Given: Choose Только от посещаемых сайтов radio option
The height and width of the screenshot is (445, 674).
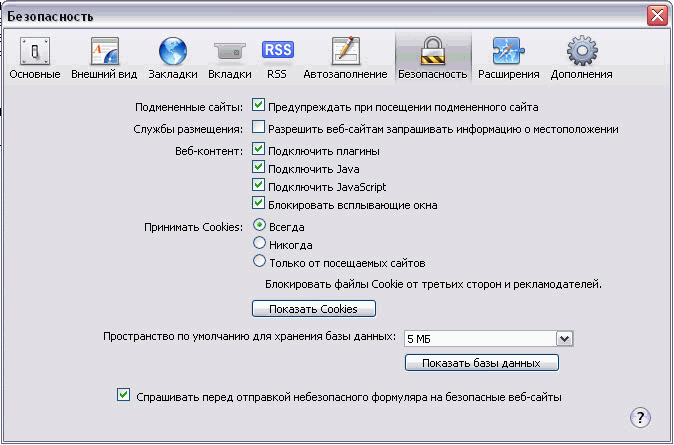Looking at the screenshot, I should [x=260, y=262].
